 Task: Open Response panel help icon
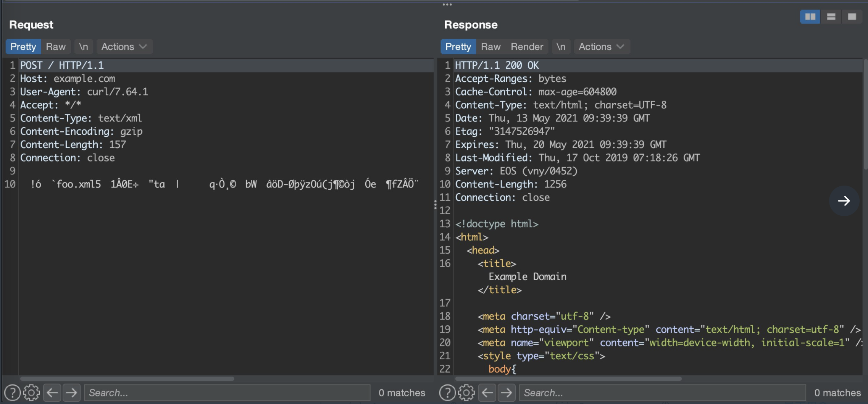tap(447, 393)
